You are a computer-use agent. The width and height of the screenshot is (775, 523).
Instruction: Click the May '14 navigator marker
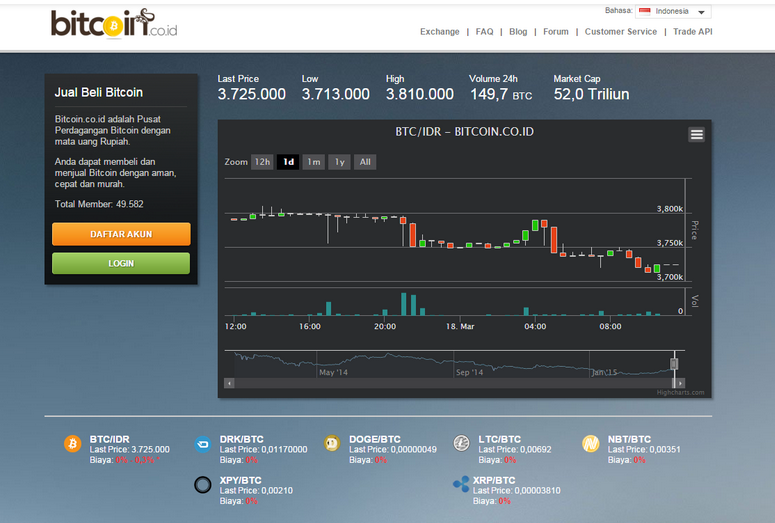(x=333, y=372)
